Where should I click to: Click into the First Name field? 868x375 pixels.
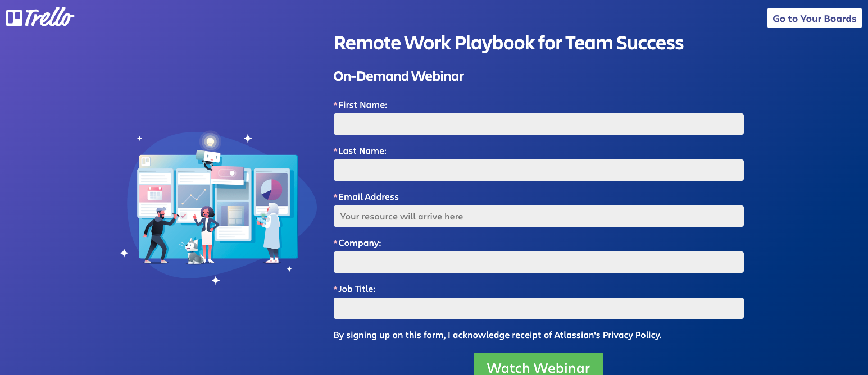(538, 124)
